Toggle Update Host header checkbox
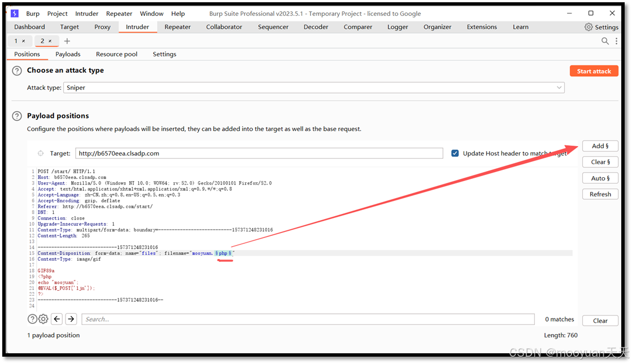The image size is (632, 364). pyautogui.click(x=455, y=154)
